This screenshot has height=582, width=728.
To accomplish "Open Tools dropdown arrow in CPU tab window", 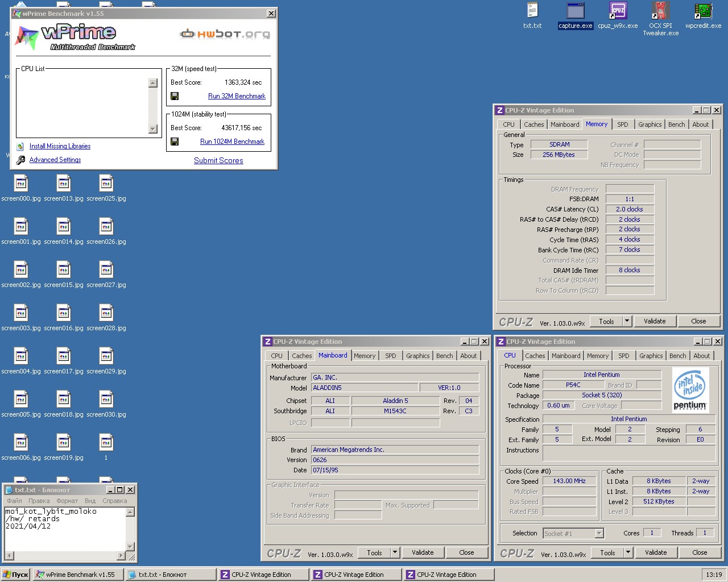I will 628,552.
